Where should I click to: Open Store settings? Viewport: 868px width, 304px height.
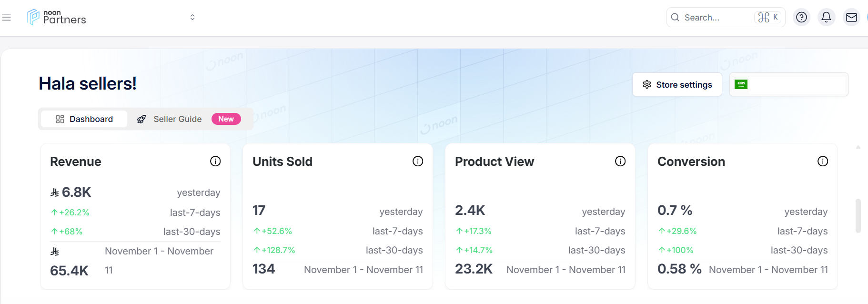point(677,85)
